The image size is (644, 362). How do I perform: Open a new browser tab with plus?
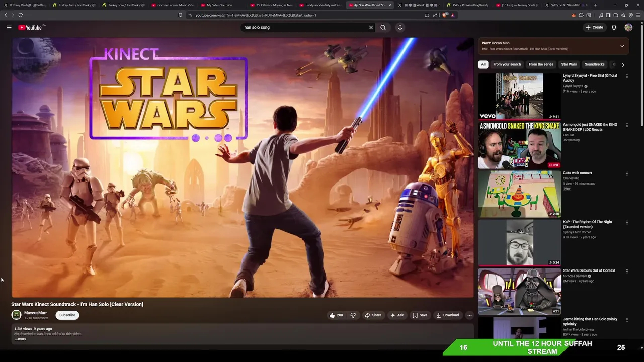pos(595,5)
